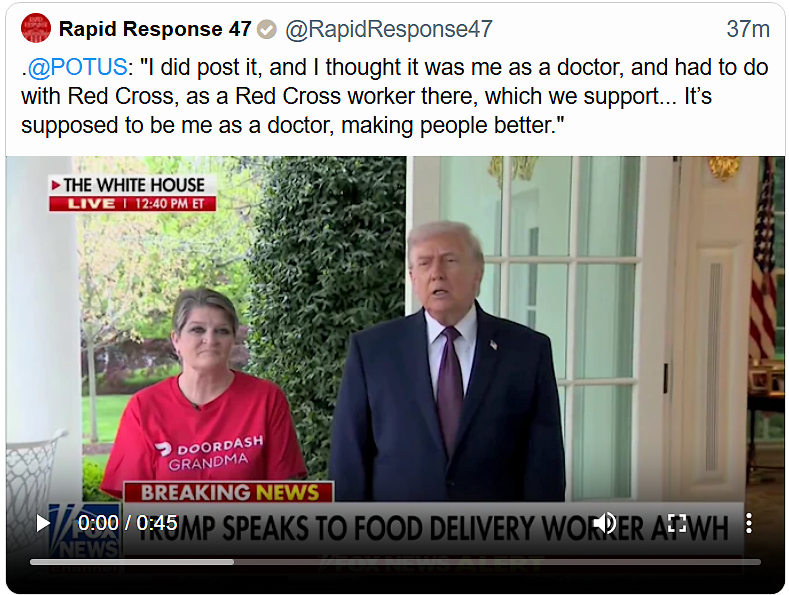Image resolution: width=789 pixels, height=595 pixels.
Task: Click the American flag in the video
Action: pyautogui.click(x=763, y=262)
